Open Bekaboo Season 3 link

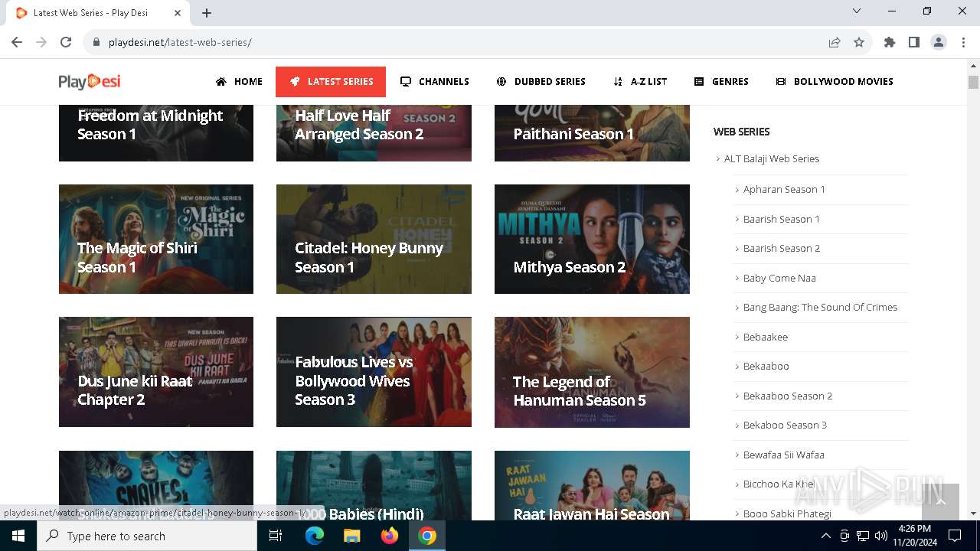coord(785,425)
